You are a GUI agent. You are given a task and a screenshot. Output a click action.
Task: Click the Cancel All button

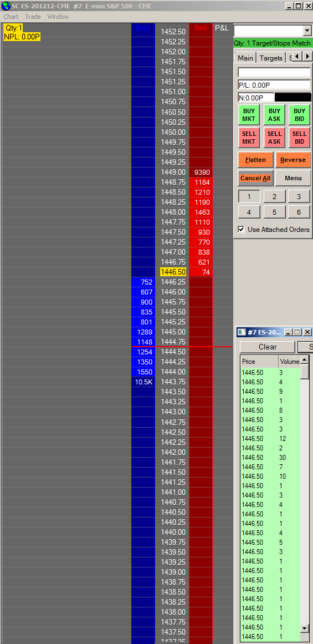click(255, 178)
